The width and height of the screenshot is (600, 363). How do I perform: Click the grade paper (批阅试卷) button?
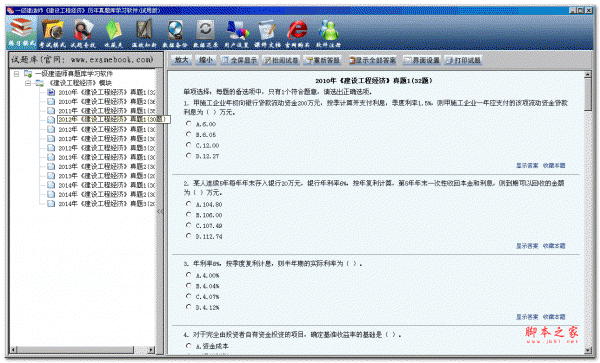[x=281, y=60]
